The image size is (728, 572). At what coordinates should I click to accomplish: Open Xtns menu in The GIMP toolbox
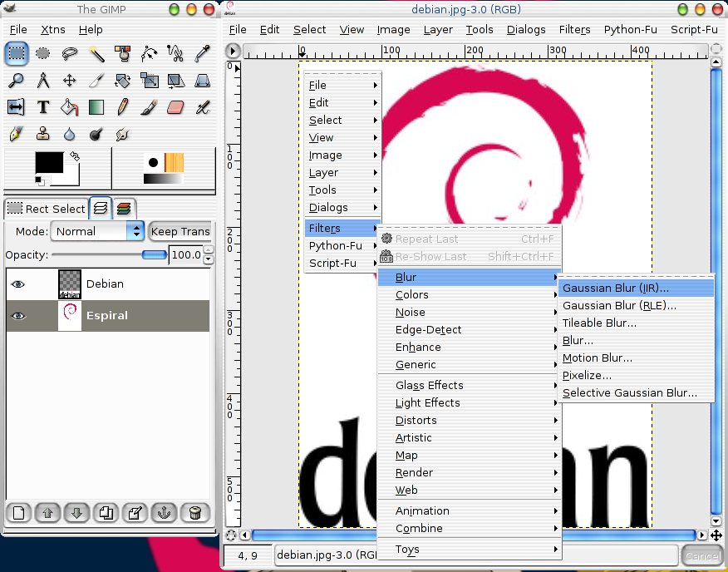point(53,30)
